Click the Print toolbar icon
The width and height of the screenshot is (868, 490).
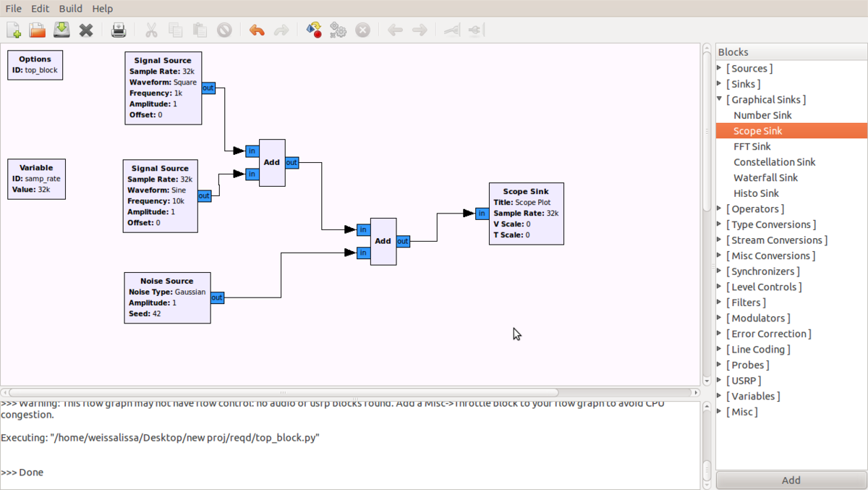tap(119, 30)
